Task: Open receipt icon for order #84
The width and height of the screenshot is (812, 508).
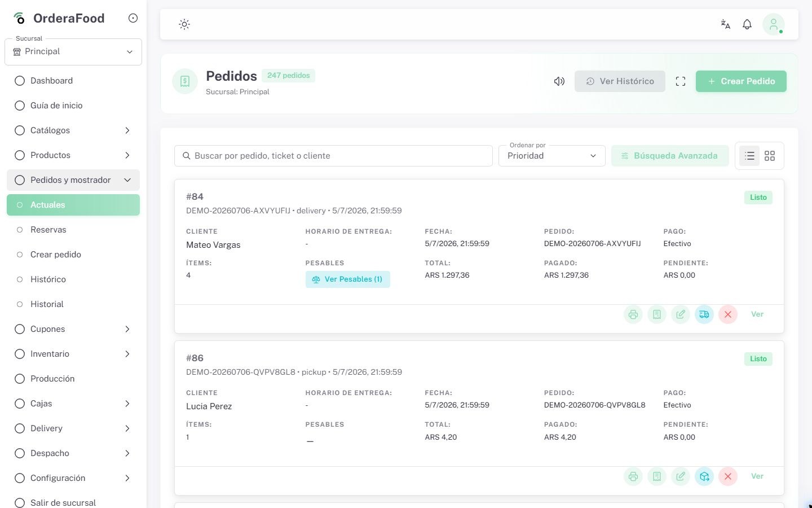Action: (657, 314)
